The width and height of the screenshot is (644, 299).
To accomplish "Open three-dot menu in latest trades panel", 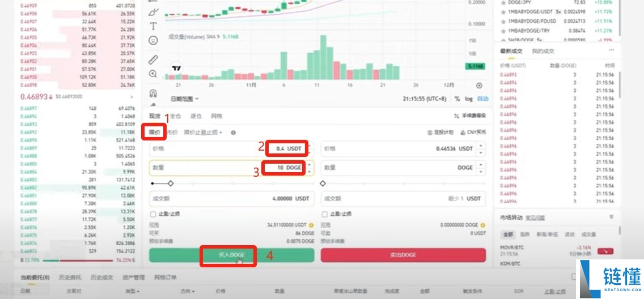I will [611, 50].
